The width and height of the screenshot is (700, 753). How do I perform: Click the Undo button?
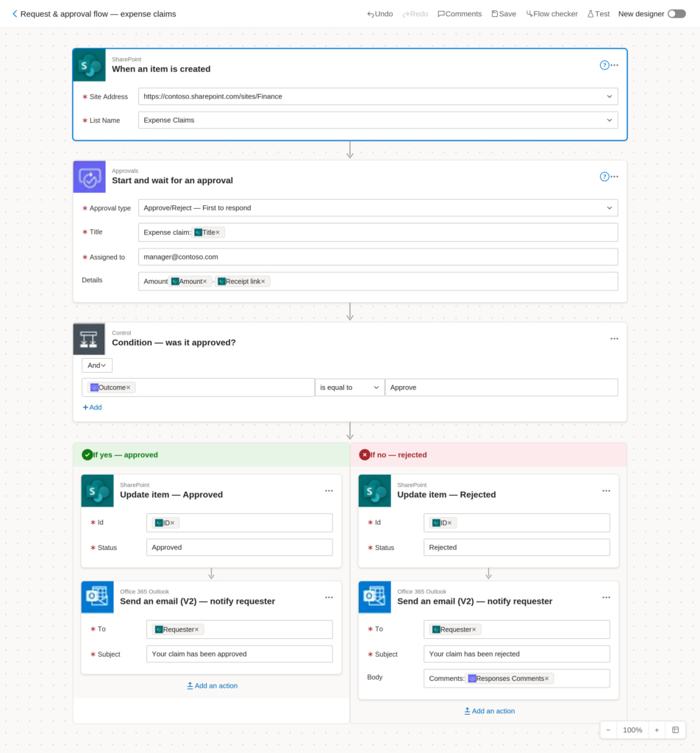coord(379,14)
